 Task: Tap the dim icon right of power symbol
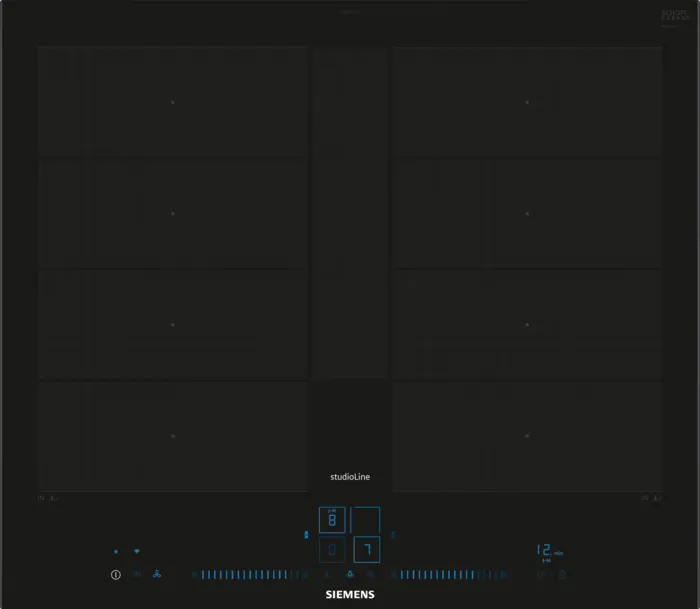tap(136, 575)
